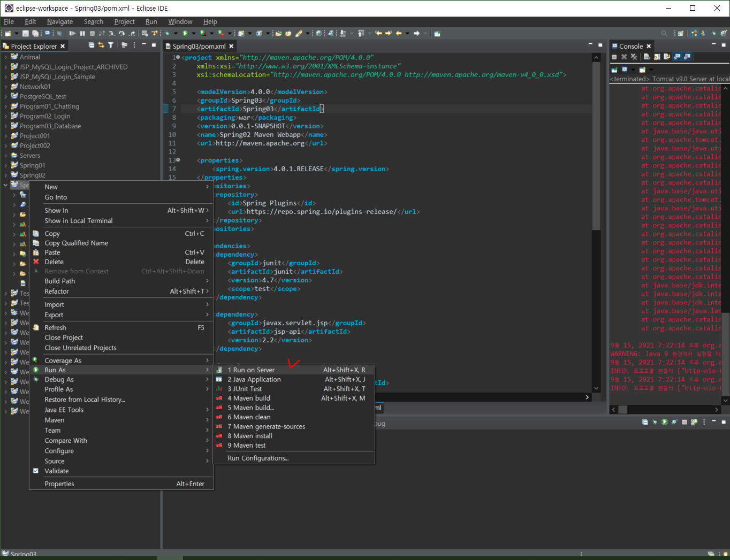Open Display Selected Console dropdown arrow
Screen dimensions: 730x560
coord(633,70)
